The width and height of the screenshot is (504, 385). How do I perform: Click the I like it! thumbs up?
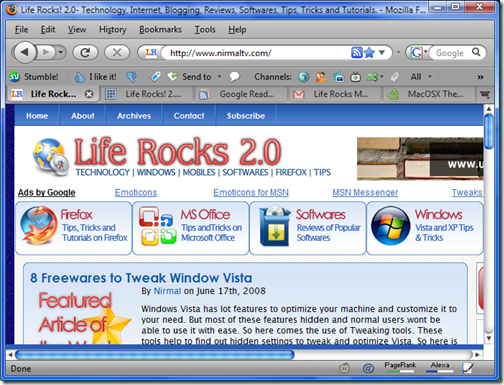(x=95, y=77)
